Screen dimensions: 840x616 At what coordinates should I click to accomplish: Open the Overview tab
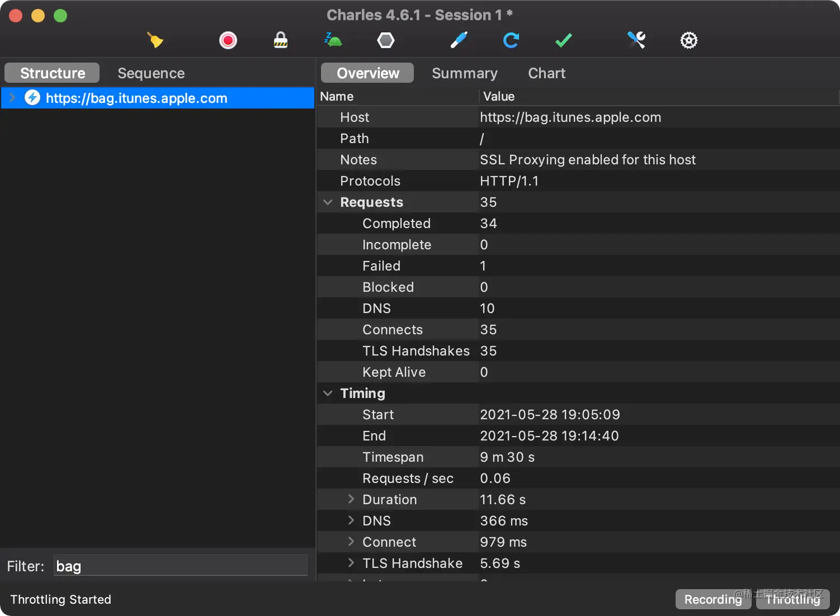(367, 73)
